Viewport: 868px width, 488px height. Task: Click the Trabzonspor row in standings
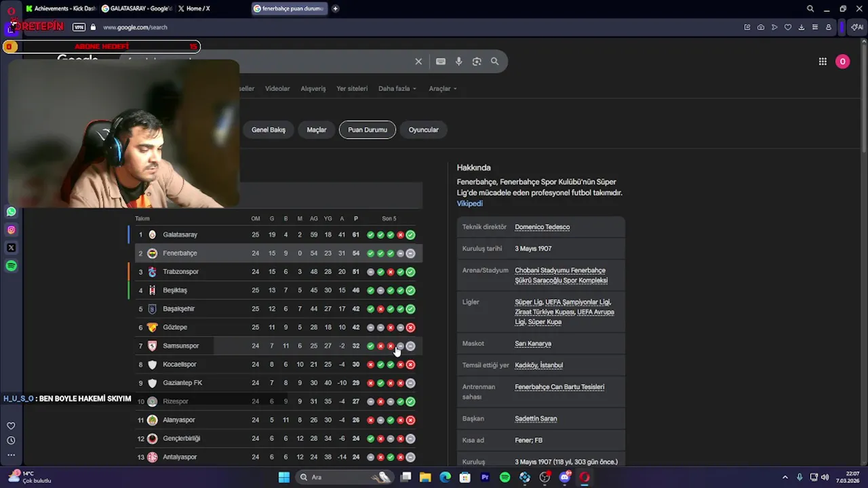(x=279, y=272)
